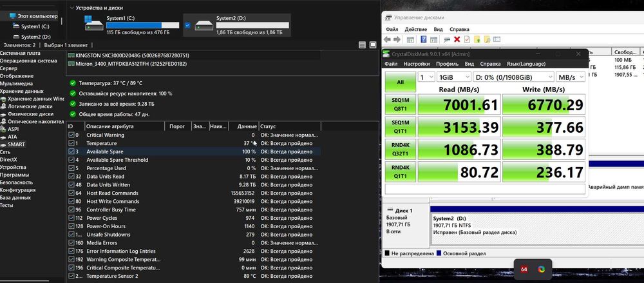Open 'Настройки' menu in CrystalDiskMark
This screenshot has width=644, height=283.
(417, 64)
